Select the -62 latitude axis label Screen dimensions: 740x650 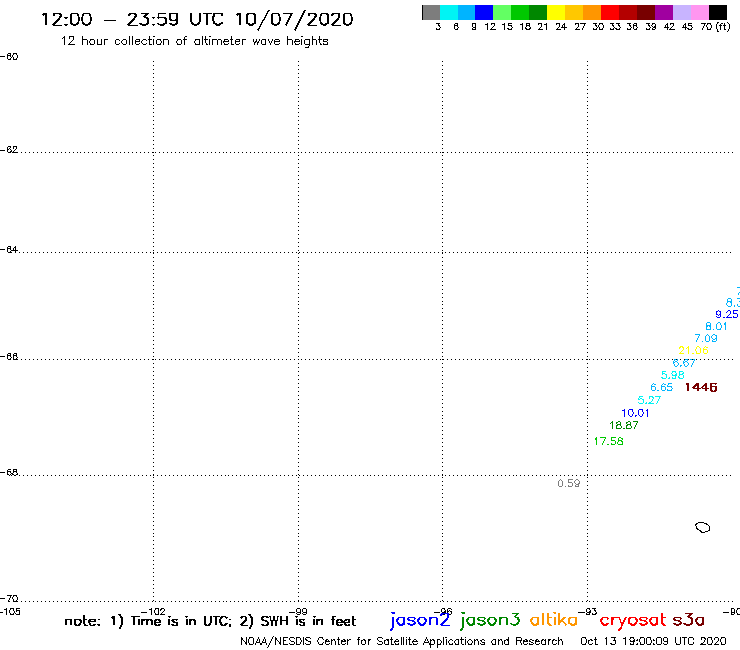pos(9,150)
